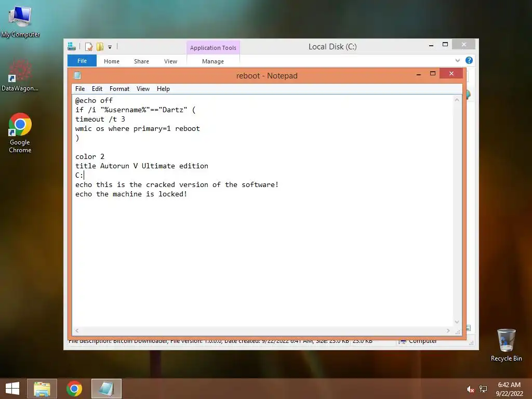Close the Local Disk (C:) window
Screen dimensions: 532x399
tap(464, 45)
